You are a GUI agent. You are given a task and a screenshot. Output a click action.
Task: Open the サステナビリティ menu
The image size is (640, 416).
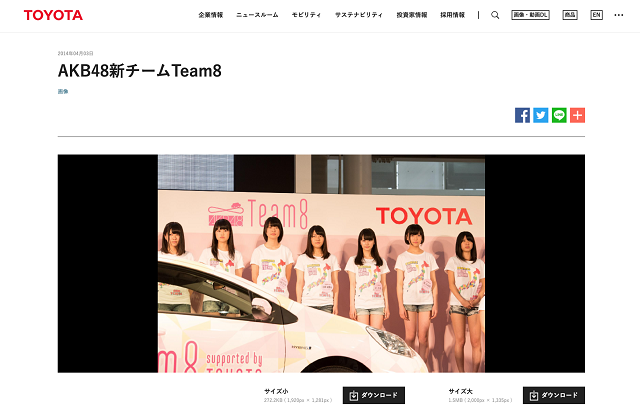click(x=359, y=15)
